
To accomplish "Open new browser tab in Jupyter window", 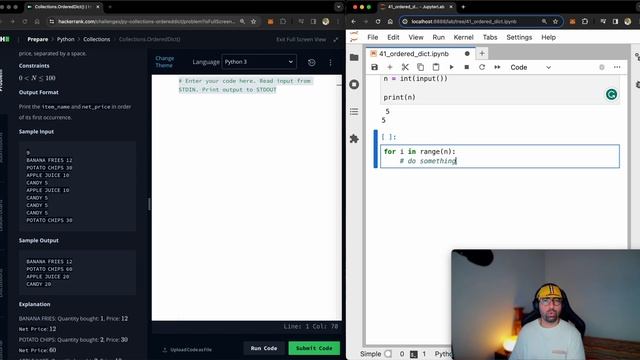I will coord(463,7).
